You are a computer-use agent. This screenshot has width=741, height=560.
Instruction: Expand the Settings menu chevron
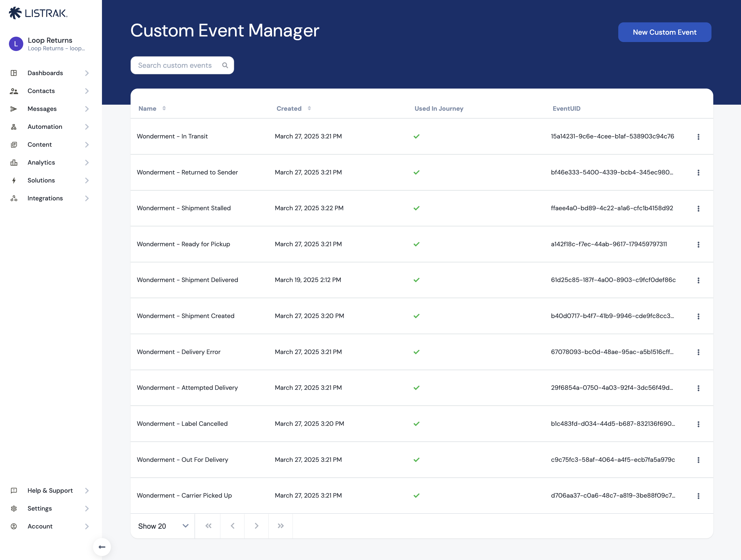click(x=87, y=509)
